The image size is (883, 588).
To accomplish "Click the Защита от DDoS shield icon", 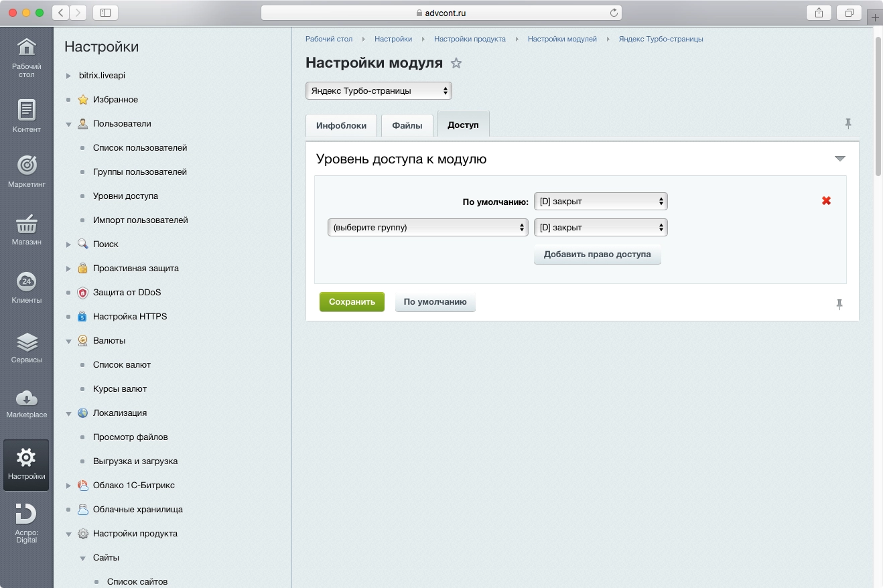I will tap(83, 293).
